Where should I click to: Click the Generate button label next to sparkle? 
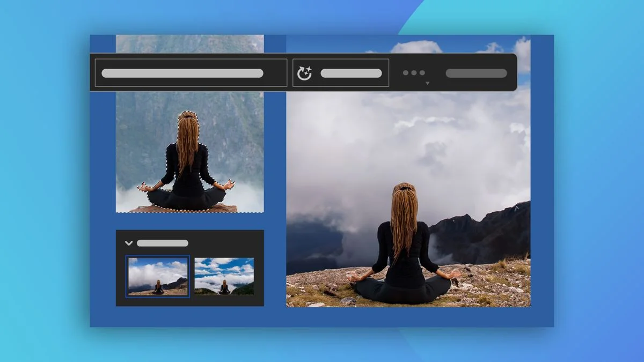click(x=351, y=73)
